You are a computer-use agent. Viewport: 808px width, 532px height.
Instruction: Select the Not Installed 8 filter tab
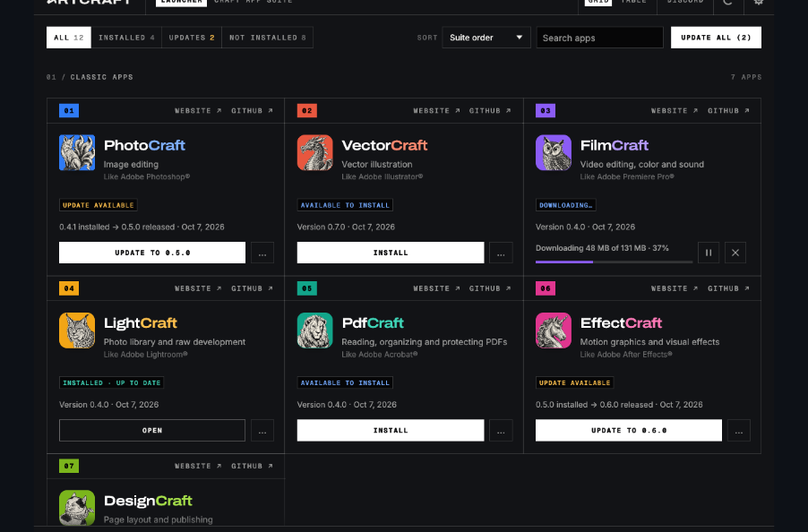coord(268,38)
